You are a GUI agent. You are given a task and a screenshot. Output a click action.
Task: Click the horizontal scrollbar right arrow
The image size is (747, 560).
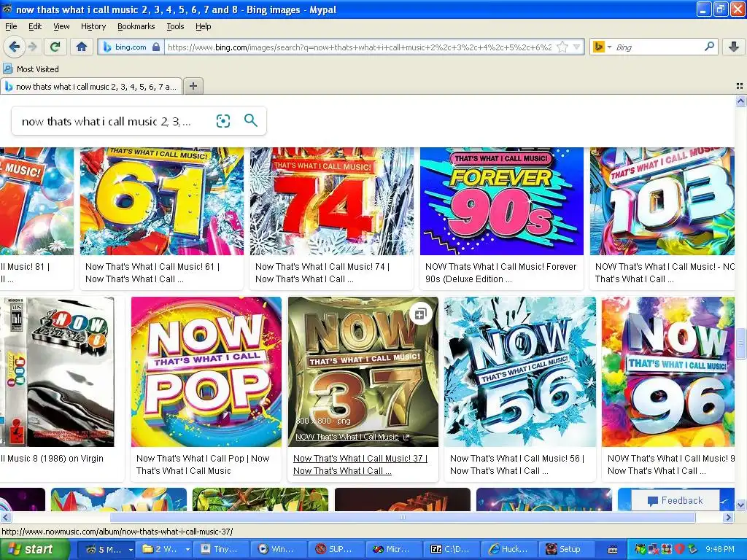click(728, 517)
